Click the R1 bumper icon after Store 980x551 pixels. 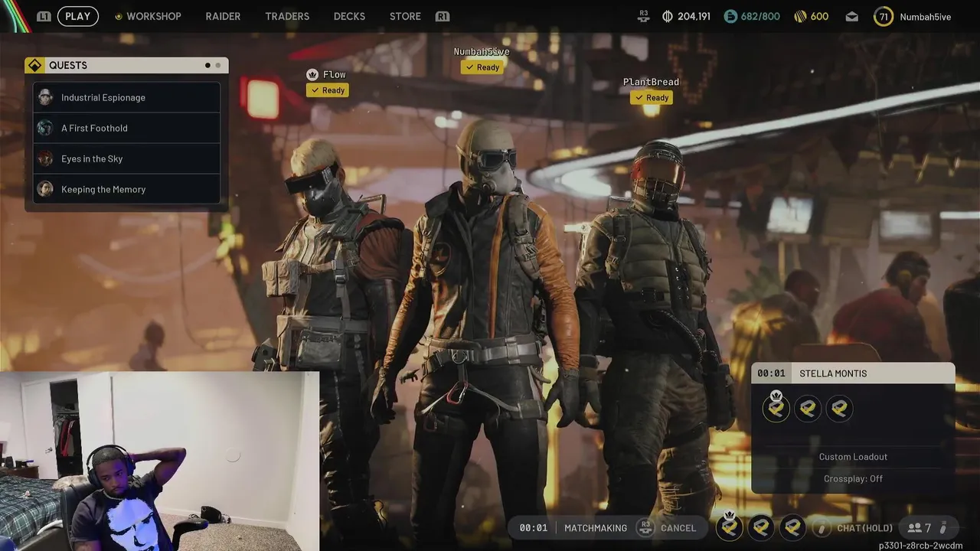click(x=442, y=16)
